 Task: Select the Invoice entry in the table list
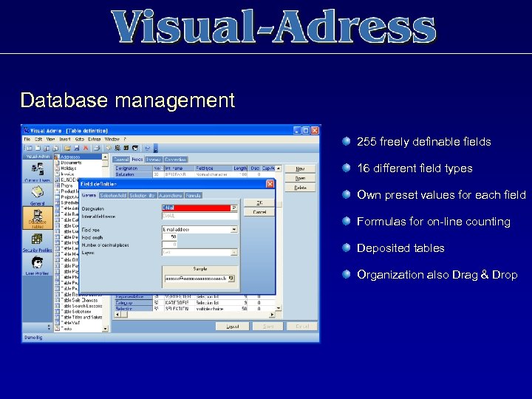67,174
